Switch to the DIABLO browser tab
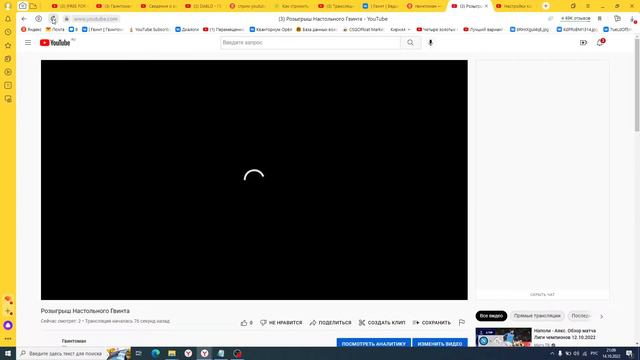Viewport: 640px width, 360px height. coord(204,6)
